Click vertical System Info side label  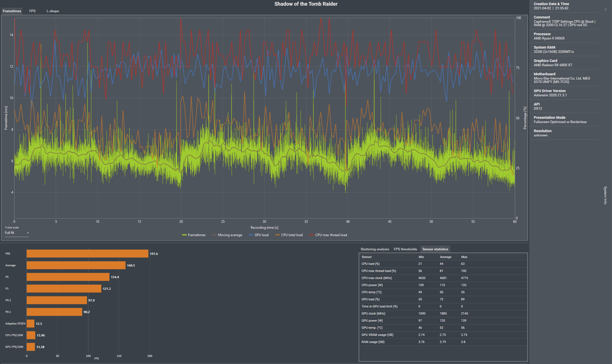click(x=605, y=195)
